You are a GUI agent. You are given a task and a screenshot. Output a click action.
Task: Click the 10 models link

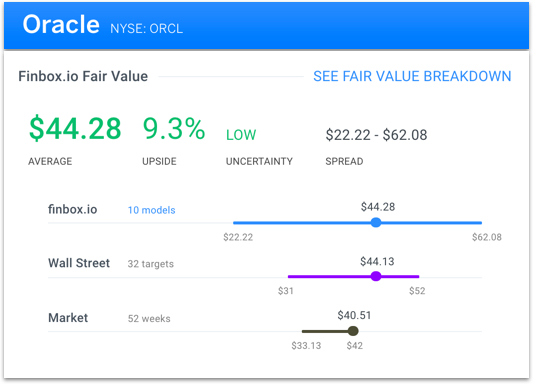click(152, 210)
